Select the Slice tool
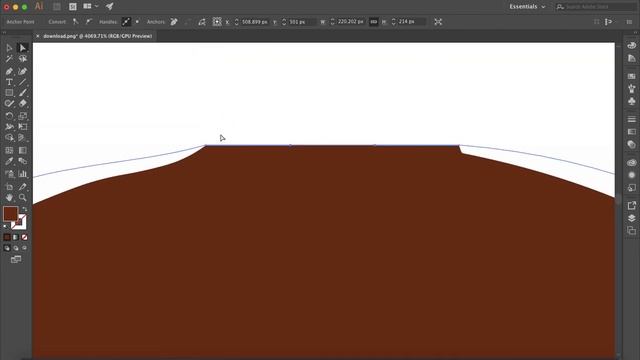This screenshot has height=360, width=640. (23, 187)
